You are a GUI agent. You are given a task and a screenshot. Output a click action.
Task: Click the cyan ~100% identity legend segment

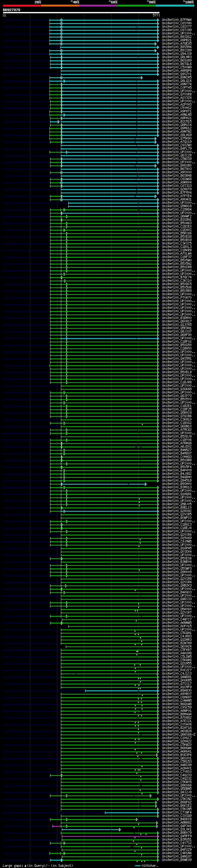(x=175, y=6)
